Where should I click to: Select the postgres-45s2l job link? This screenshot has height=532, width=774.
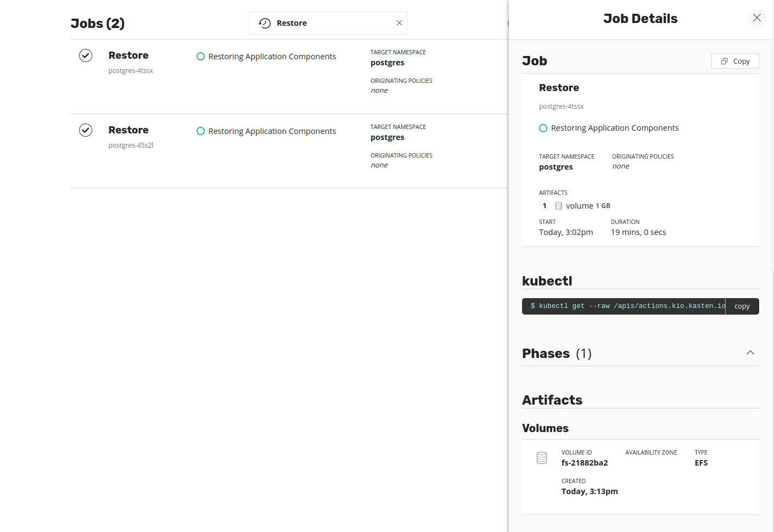click(131, 145)
